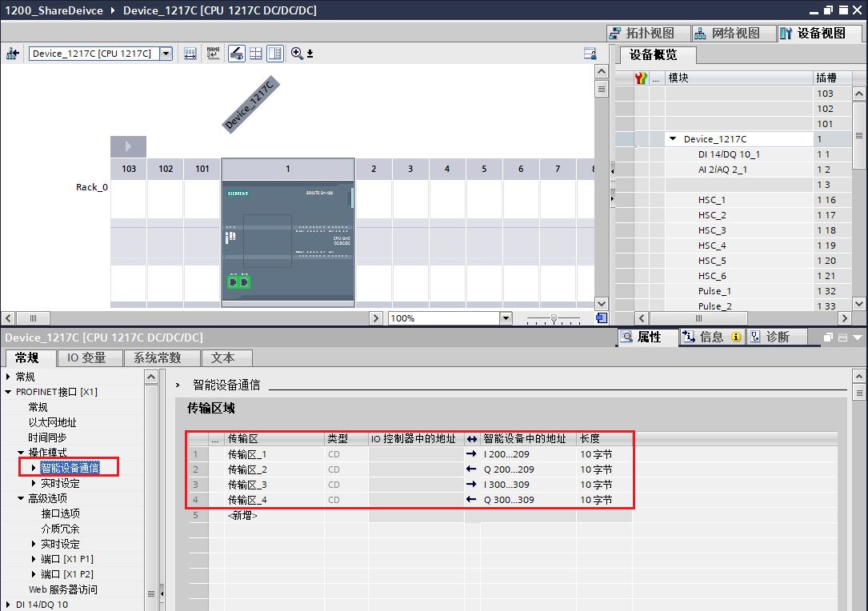Expand the 端口 [X1 P2] tree node
The height and width of the screenshot is (611, 868).
tap(34, 574)
